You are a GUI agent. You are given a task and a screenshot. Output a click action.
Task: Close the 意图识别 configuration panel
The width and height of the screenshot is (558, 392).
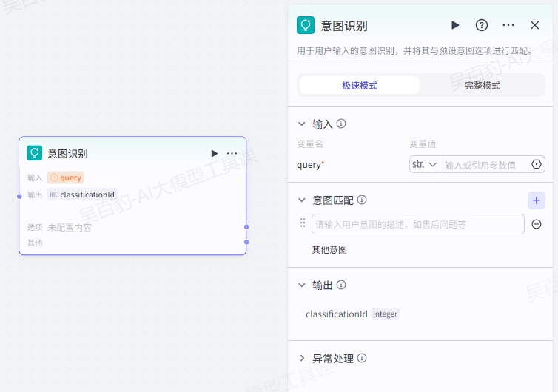tap(535, 25)
